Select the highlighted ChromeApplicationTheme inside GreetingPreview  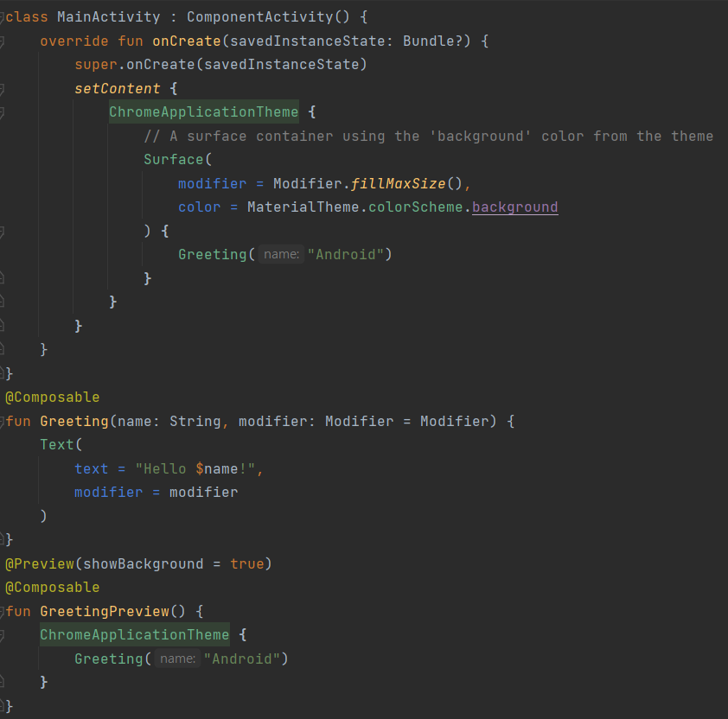[x=135, y=634]
